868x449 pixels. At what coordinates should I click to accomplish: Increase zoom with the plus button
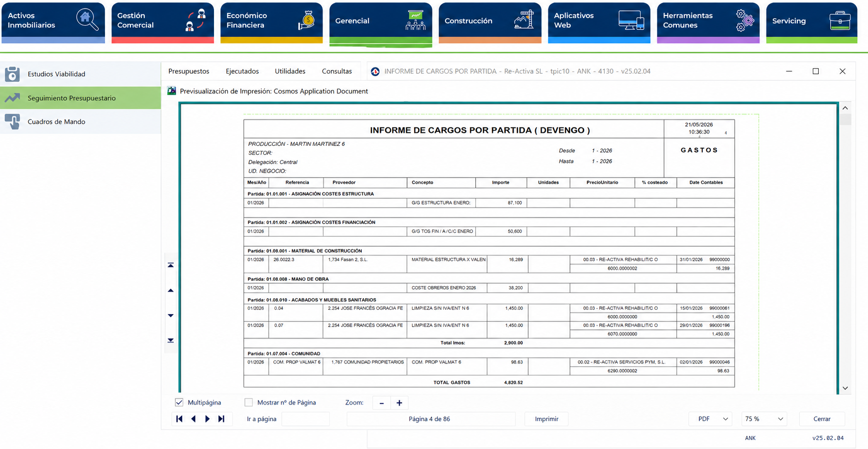point(399,403)
